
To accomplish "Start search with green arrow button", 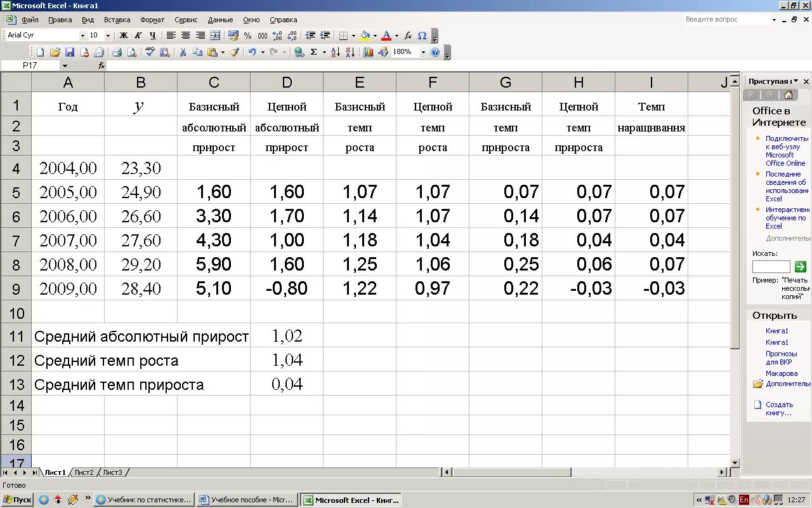I will pos(801,267).
